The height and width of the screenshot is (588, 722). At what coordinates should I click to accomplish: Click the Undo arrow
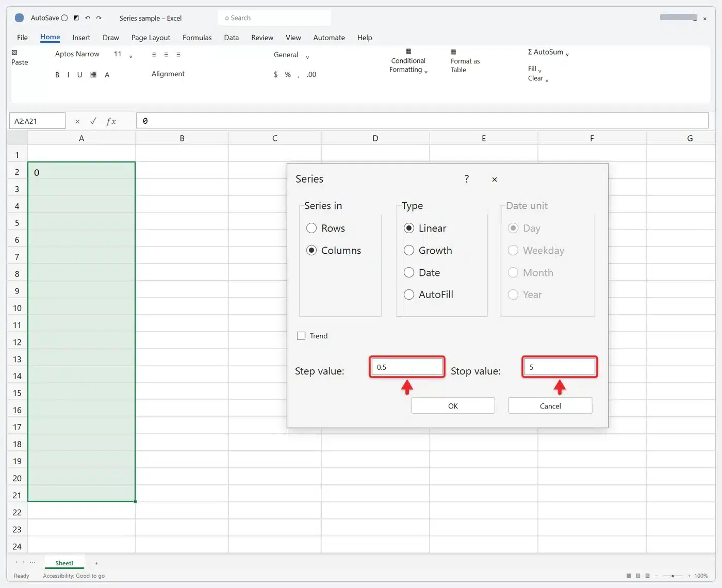tap(88, 18)
